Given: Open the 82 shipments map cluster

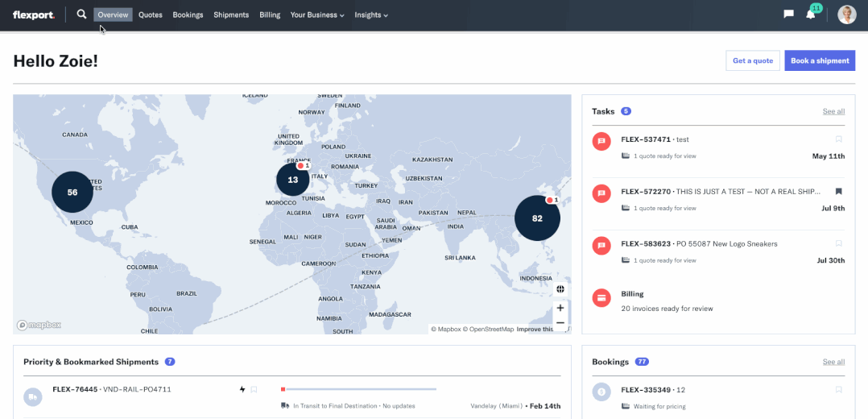Looking at the screenshot, I should 537,218.
